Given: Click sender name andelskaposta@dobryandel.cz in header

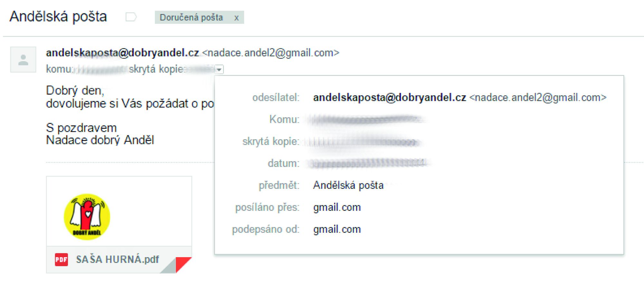Looking at the screenshot, I should pyautogui.click(x=122, y=53).
